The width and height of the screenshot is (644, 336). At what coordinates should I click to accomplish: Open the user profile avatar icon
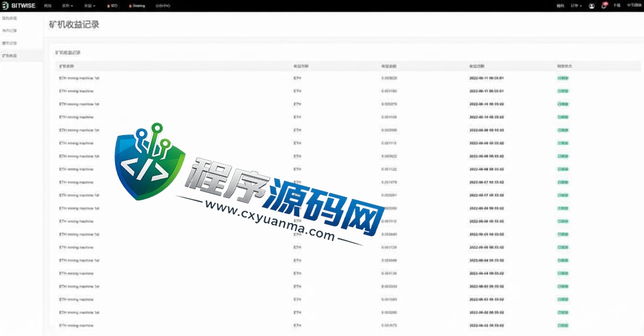pos(591,6)
